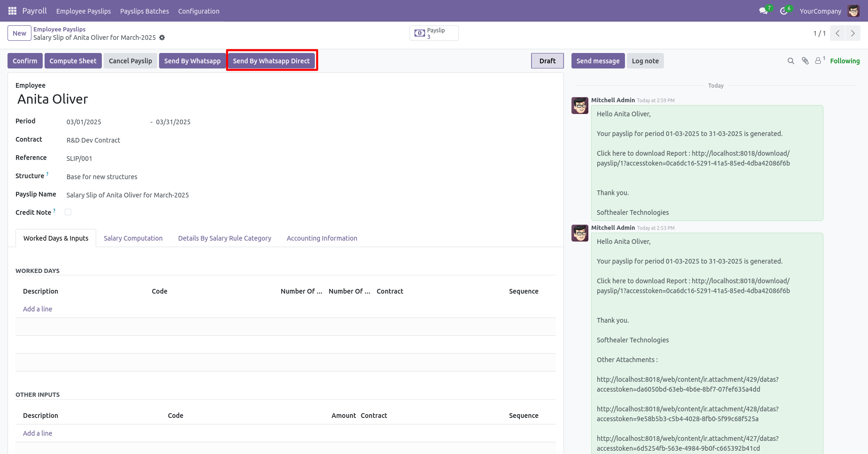Edit the Employee name Anita Oliver
This screenshot has width=868, height=454.
click(x=53, y=99)
